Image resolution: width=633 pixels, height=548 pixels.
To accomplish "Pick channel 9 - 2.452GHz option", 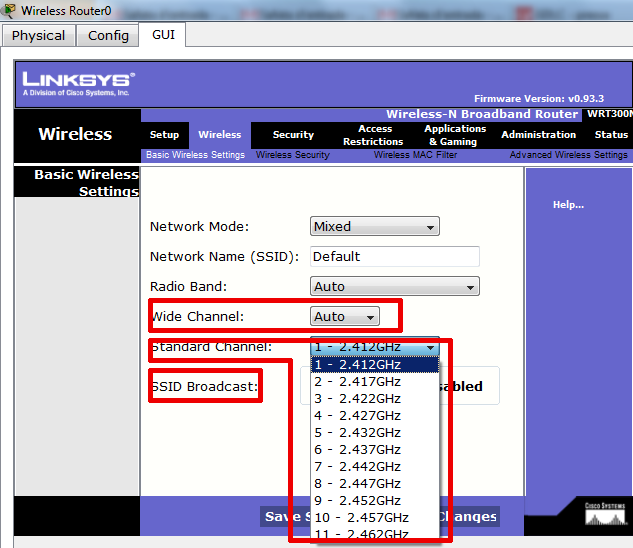I will [357, 500].
